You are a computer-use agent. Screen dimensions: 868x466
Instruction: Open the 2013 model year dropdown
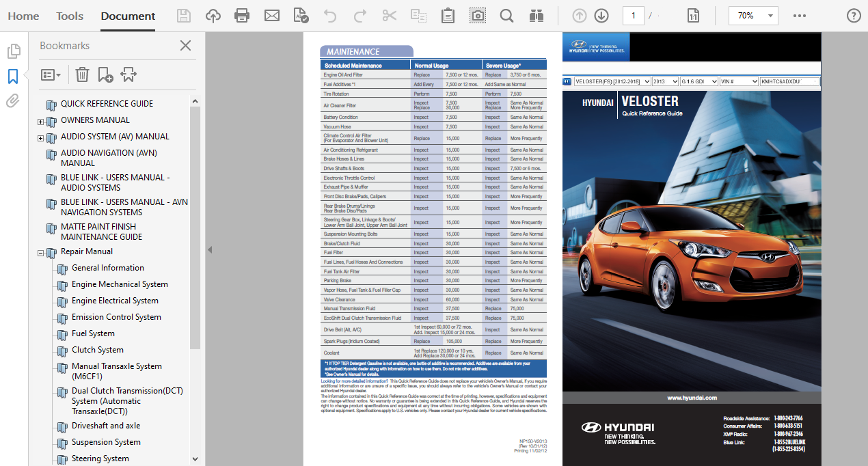click(665, 80)
